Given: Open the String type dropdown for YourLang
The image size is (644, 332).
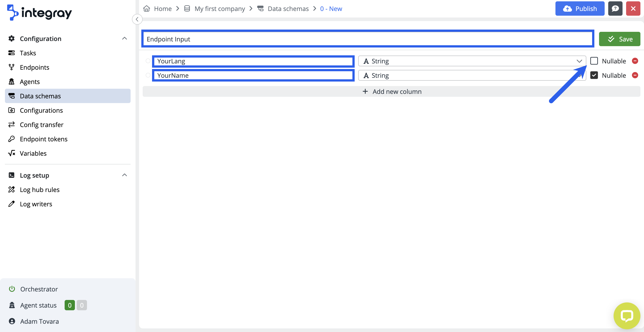Looking at the screenshot, I should (x=472, y=61).
